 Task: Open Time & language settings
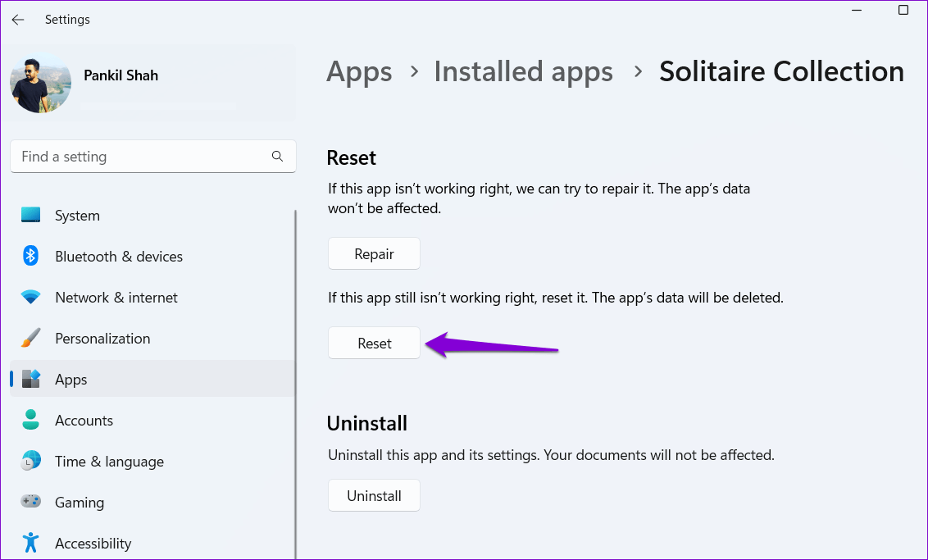152,461
